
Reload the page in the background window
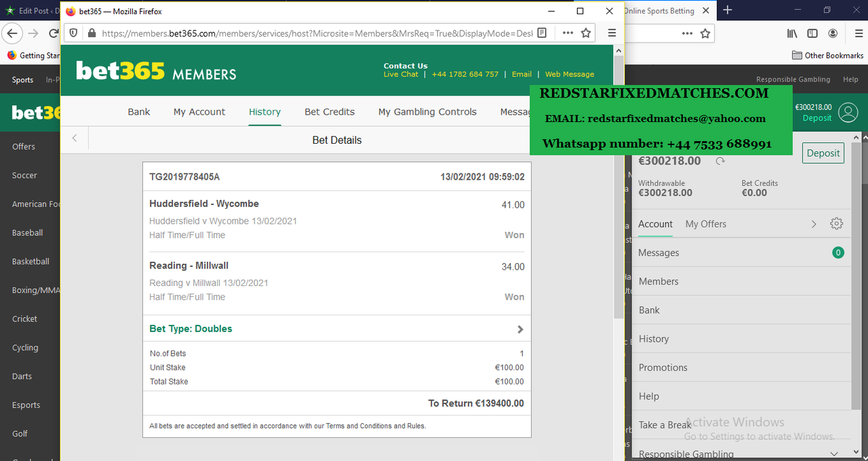(53, 33)
